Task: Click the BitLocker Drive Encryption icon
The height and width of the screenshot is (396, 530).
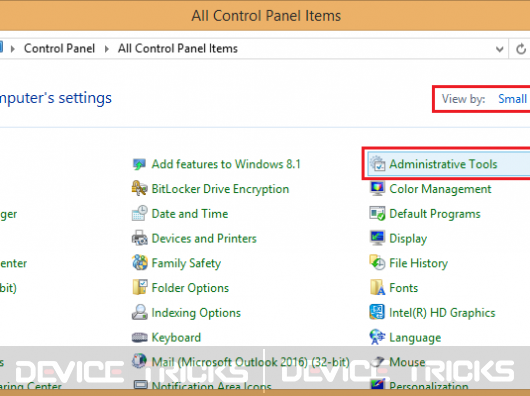Action: 139,189
